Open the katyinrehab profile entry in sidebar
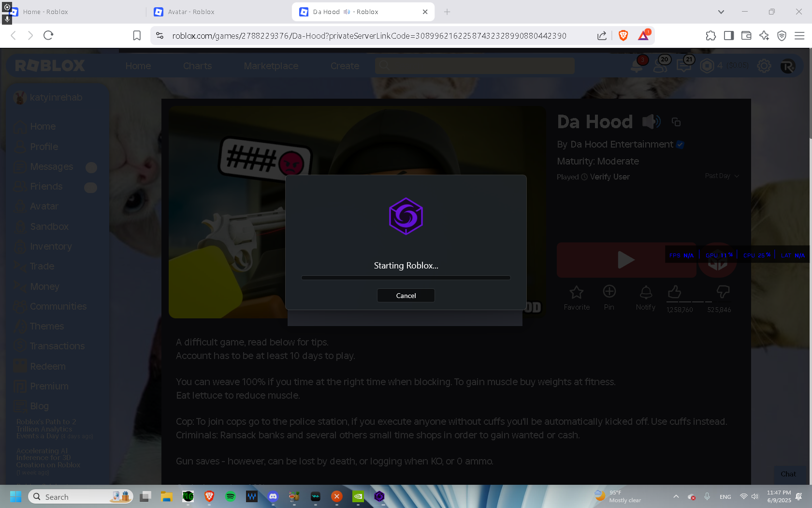 48,97
